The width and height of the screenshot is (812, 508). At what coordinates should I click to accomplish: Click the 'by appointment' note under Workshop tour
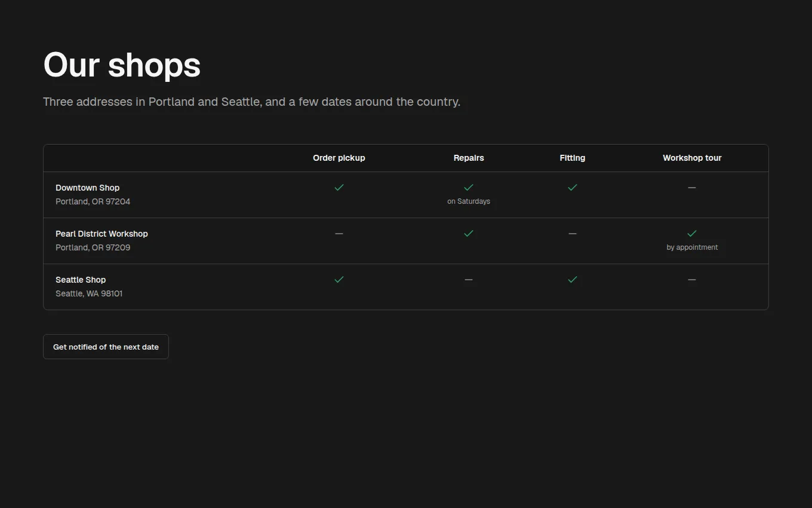coord(692,247)
